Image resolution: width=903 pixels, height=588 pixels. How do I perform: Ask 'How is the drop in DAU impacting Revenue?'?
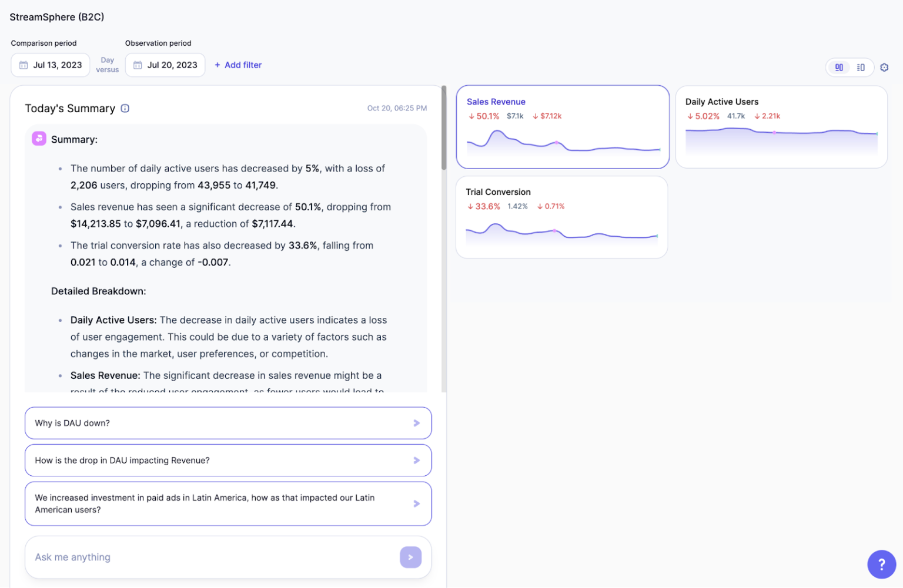228,461
